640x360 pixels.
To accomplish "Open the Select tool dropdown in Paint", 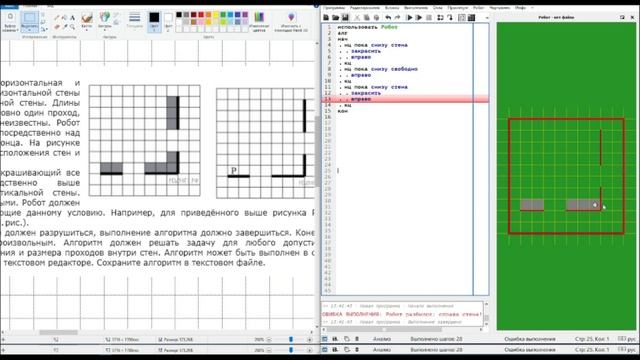I will click(29, 30).
